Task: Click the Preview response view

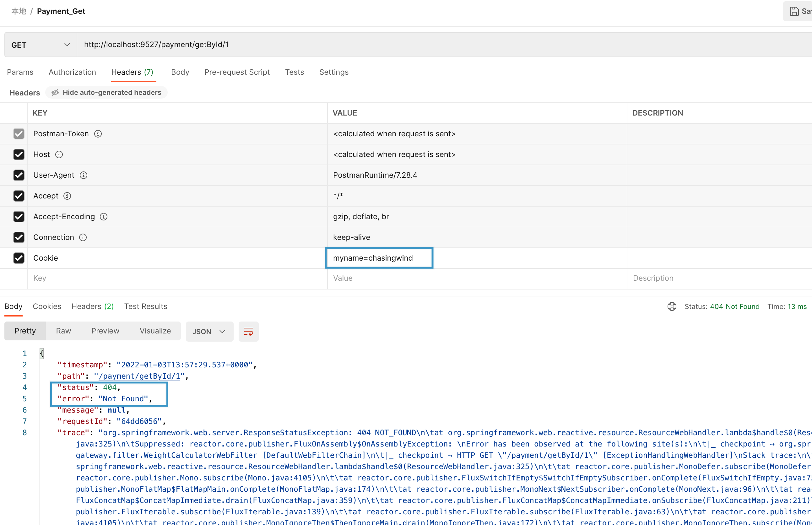Action: point(106,332)
